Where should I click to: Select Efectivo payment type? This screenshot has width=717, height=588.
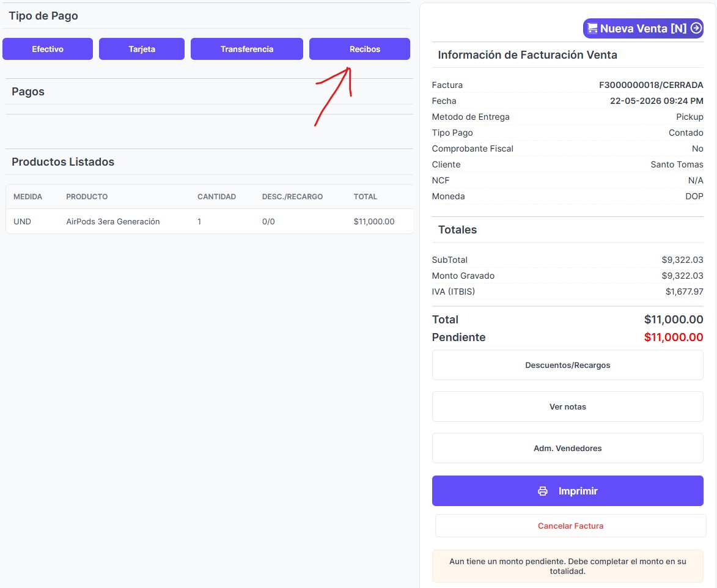[x=48, y=49]
